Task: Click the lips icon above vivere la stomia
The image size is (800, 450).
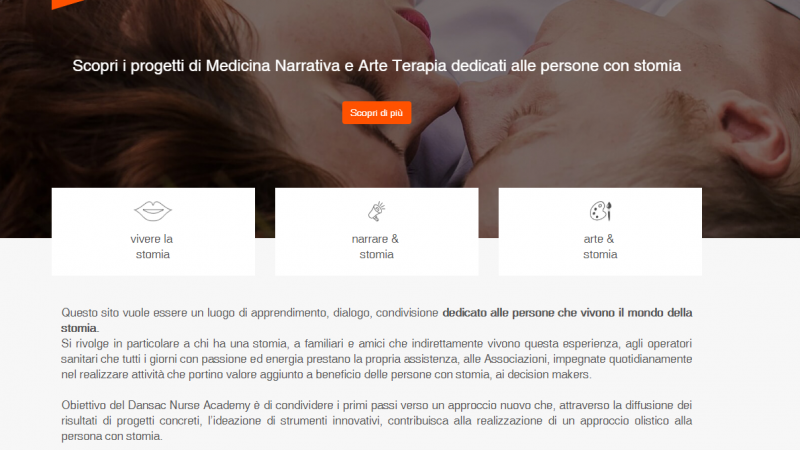Action: [153, 211]
